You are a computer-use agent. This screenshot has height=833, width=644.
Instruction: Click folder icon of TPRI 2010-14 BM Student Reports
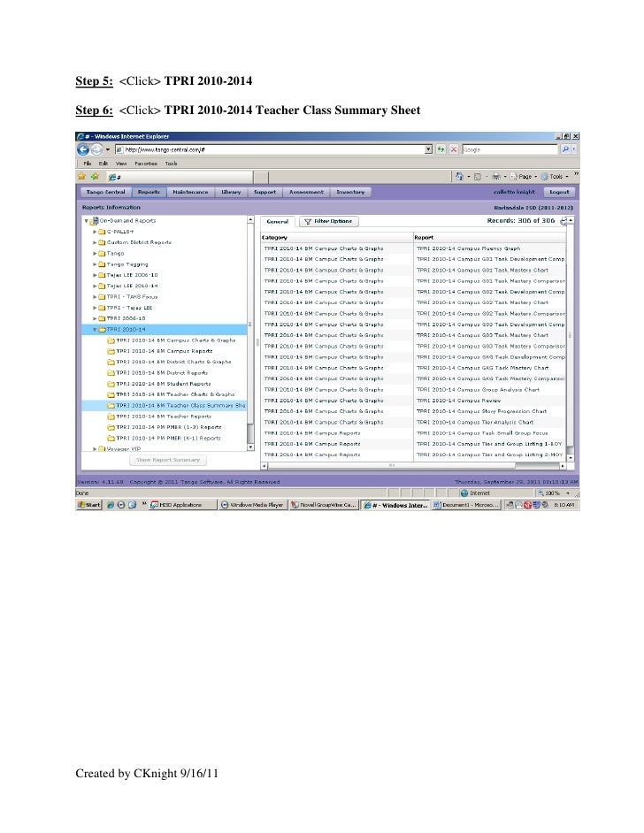point(111,384)
